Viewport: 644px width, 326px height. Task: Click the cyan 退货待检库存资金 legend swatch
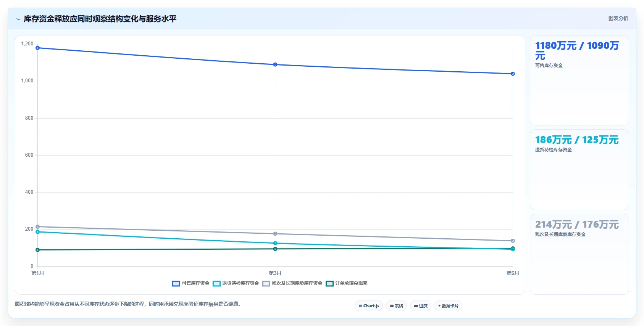click(x=216, y=283)
